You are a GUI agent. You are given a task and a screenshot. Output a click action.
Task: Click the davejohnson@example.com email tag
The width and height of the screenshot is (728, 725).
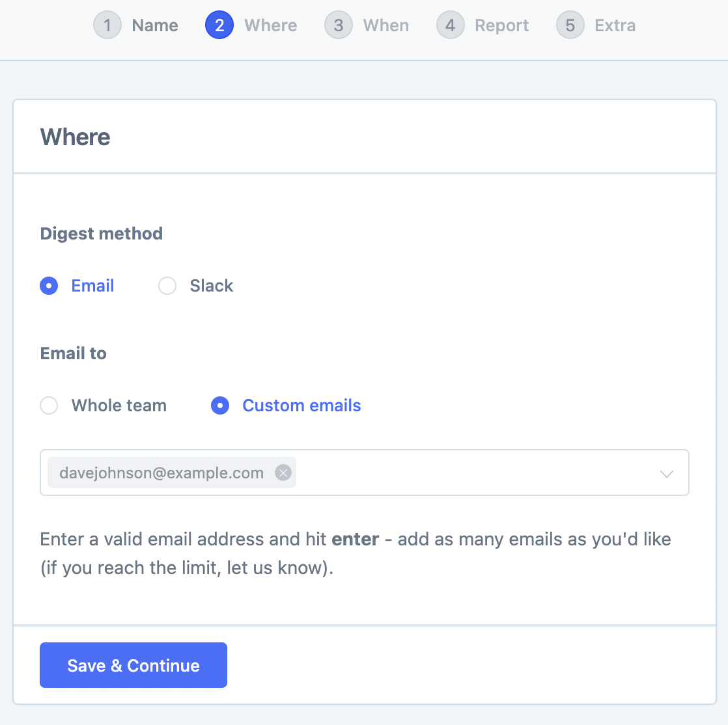coord(161,473)
